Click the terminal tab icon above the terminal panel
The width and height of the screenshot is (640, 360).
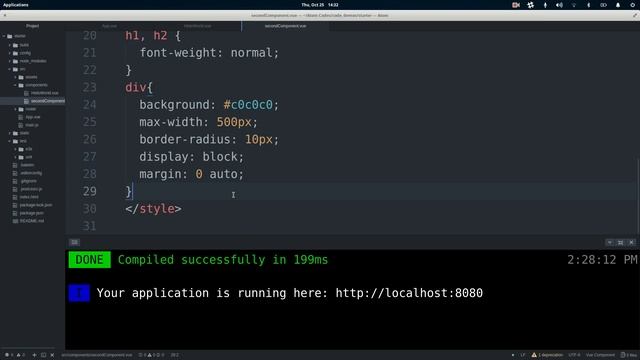[74, 242]
